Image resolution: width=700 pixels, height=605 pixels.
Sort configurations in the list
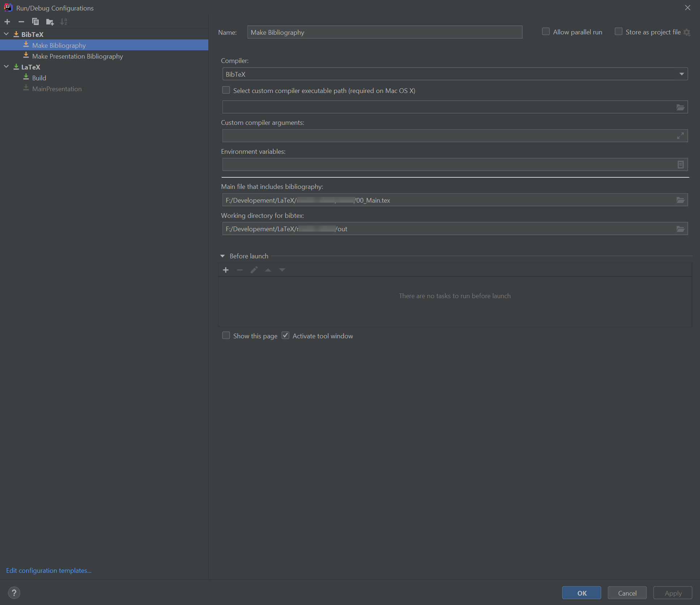[64, 22]
